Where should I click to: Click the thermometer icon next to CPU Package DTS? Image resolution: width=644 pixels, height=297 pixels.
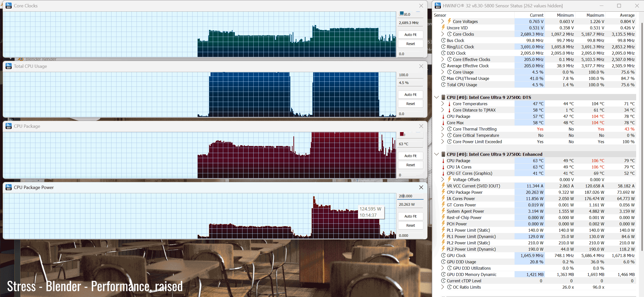[x=443, y=116]
